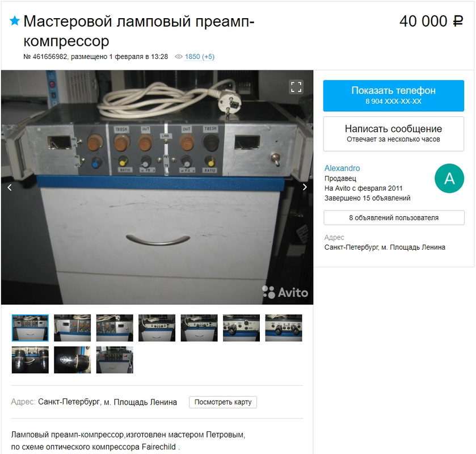Go to the next photo with the right arrow
The image size is (476, 454).
point(305,187)
